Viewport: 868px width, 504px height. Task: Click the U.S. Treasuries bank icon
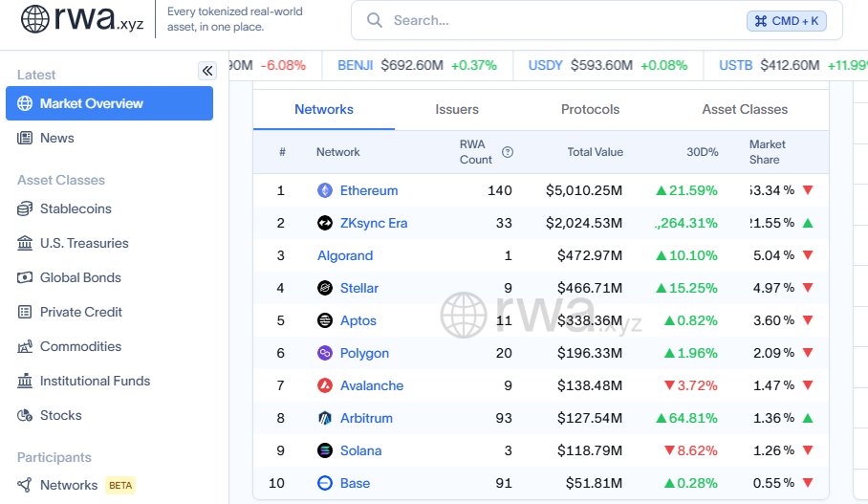(25, 243)
